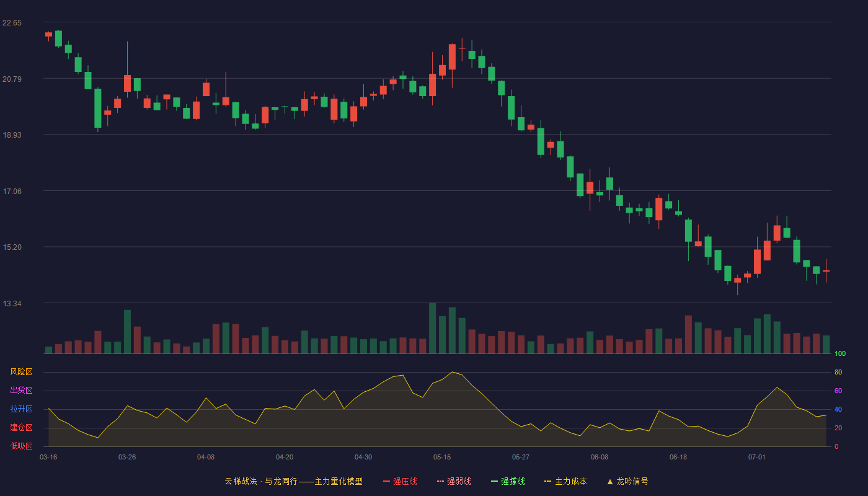Click the green 强撑线 legend line marker
868x496 pixels.
tap(494, 481)
